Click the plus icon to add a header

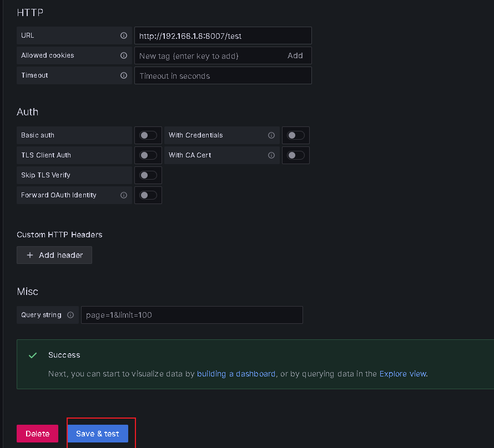coord(29,255)
